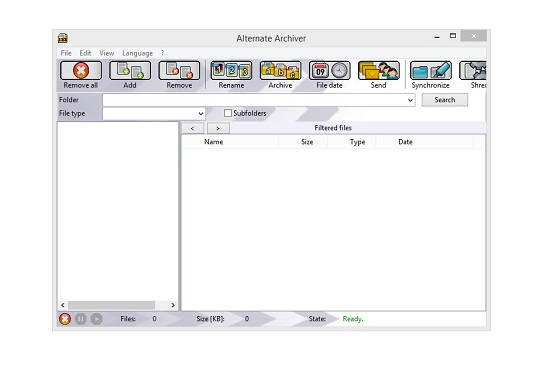This screenshot has height=382, width=550.
Task: Click the Files: label in status bar
Action: (x=128, y=319)
